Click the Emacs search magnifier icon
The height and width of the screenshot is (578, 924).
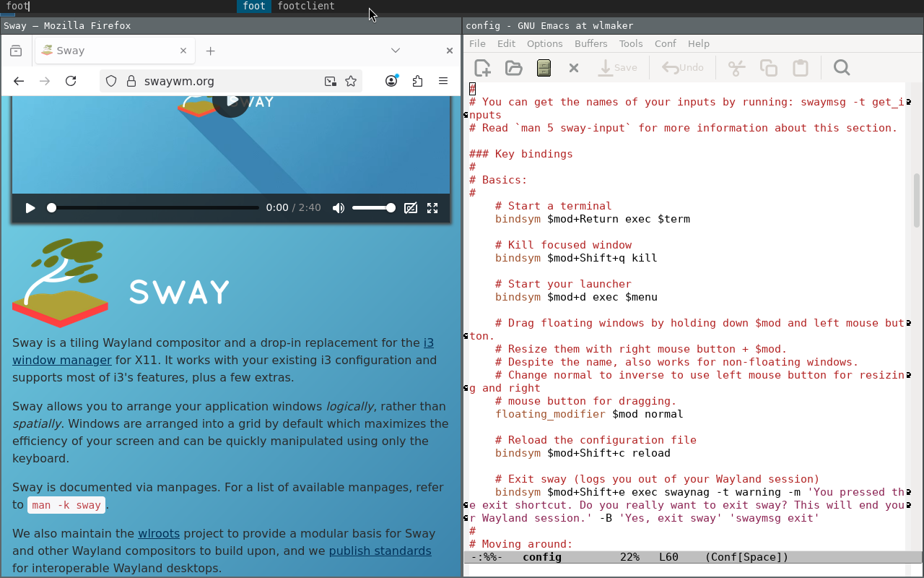[841, 68]
